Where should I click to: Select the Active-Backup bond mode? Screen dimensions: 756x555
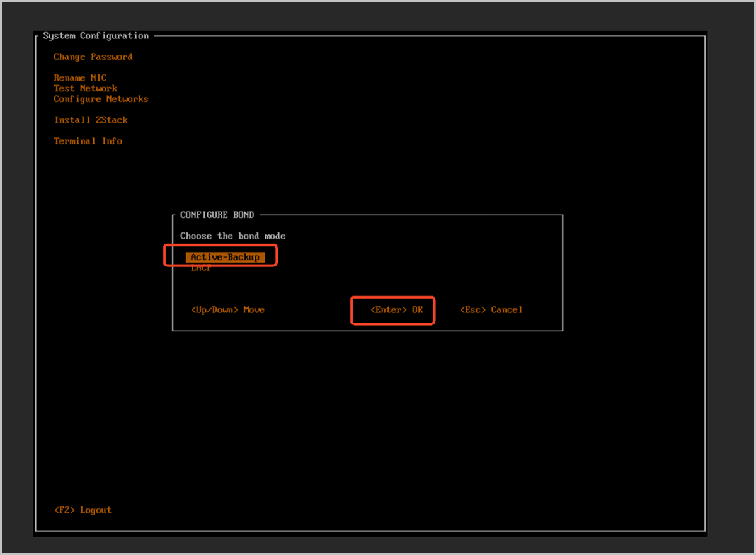[225, 257]
